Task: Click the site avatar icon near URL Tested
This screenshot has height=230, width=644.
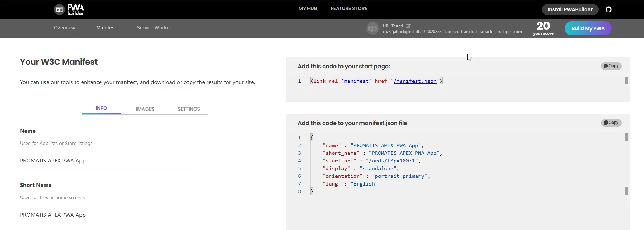Action: tap(373, 28)
